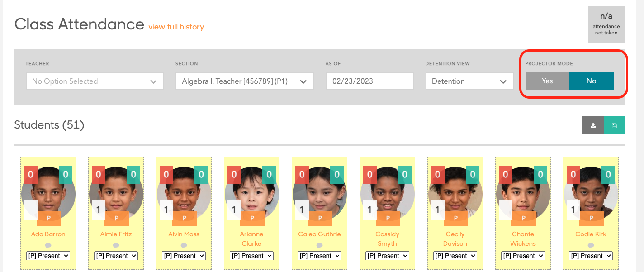Open the view full history link
The image size is (644, 272).
point(176,27)
